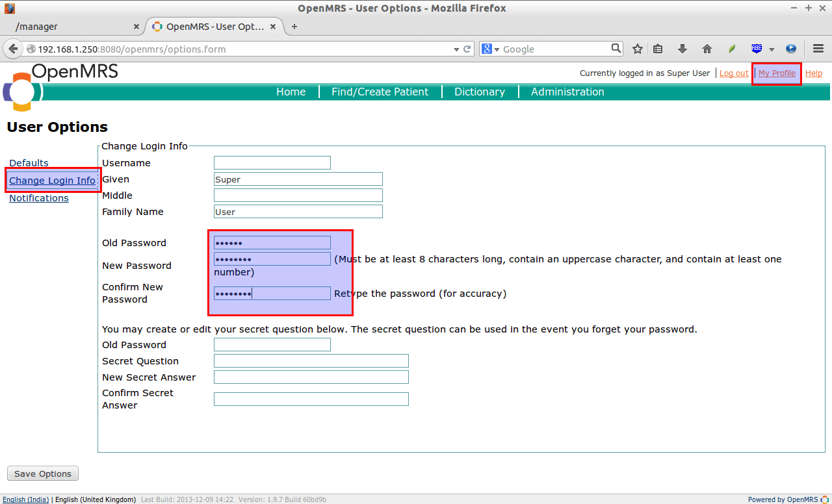Click the secret-question Old Password field
The height and width of the screenshot is (504, 832).
pos(272,345)
